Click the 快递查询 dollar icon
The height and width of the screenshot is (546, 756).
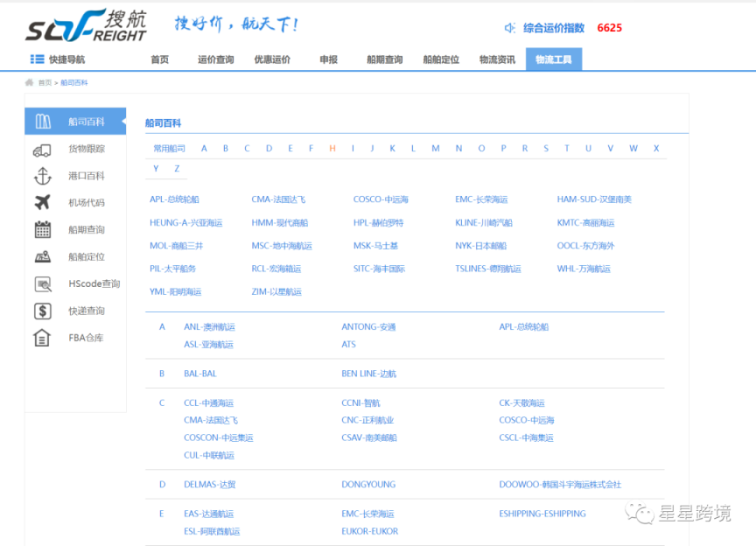tap(42, 311)
